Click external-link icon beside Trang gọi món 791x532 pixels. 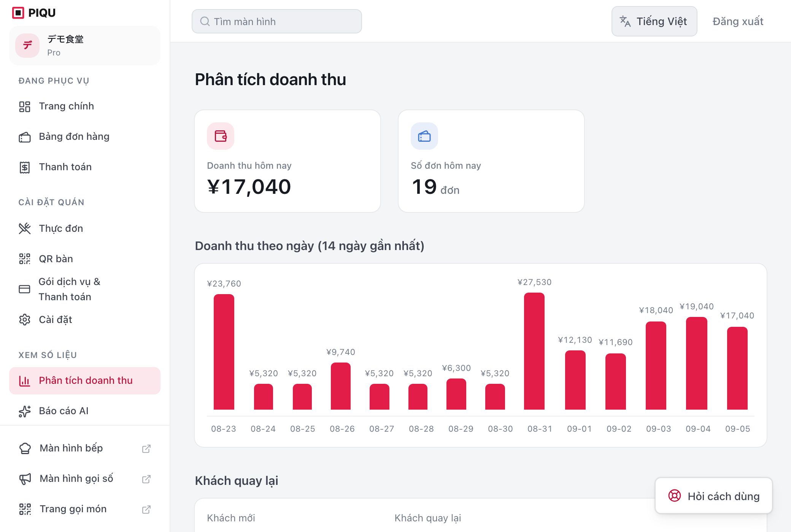coord(146,510)
